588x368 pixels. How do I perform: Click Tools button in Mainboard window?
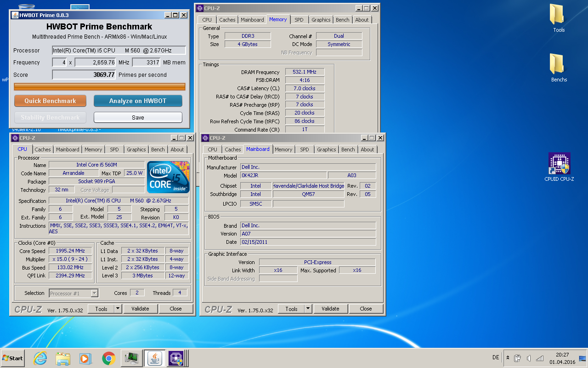click(291, 309)
